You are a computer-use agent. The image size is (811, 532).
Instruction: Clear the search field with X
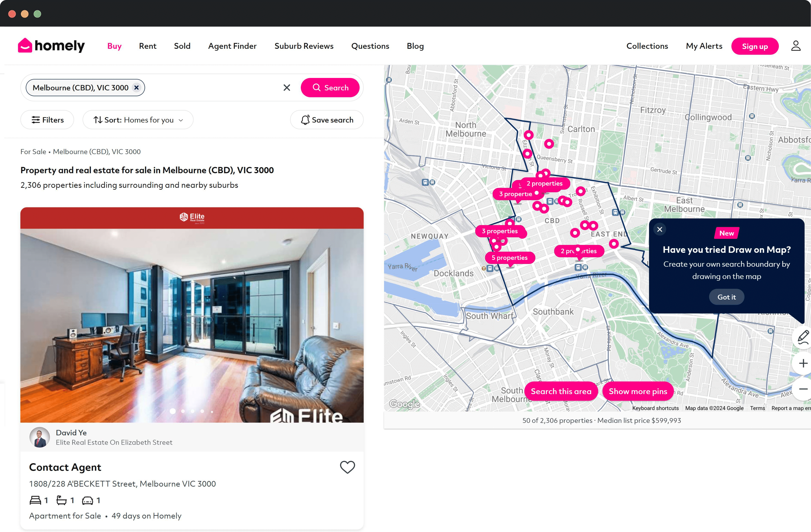tap(287, 88)
